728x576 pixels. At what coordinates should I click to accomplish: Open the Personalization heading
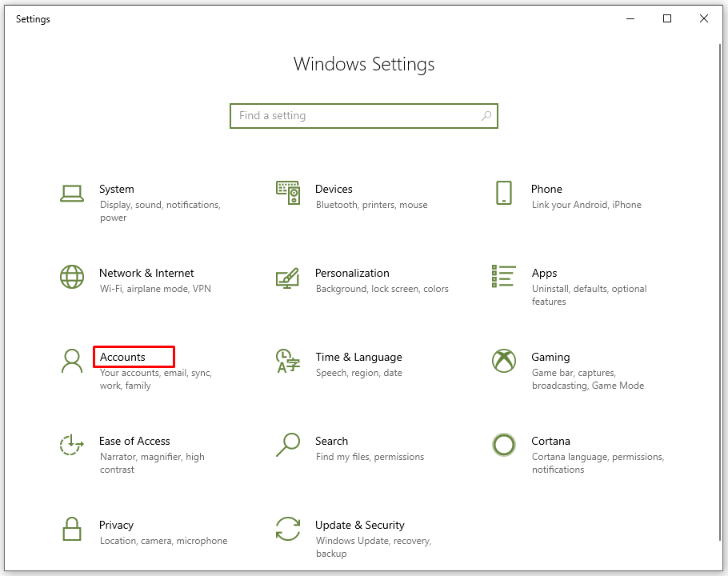click(352, 273)
